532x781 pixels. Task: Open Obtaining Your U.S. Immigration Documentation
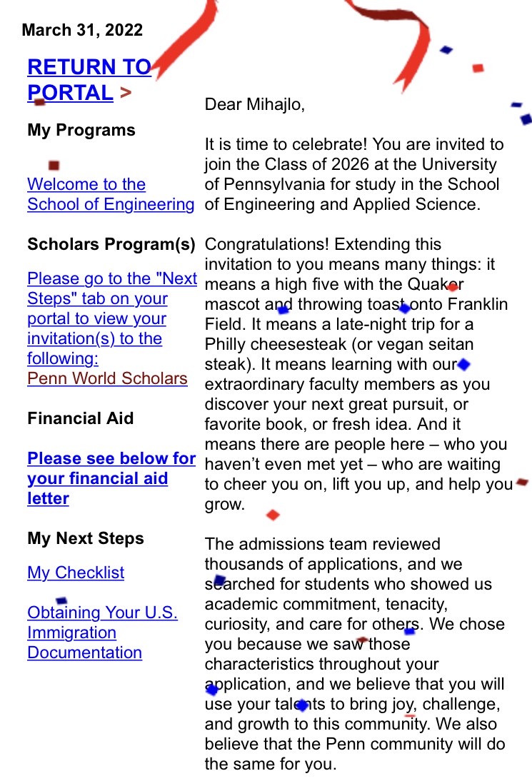point(102,633)
